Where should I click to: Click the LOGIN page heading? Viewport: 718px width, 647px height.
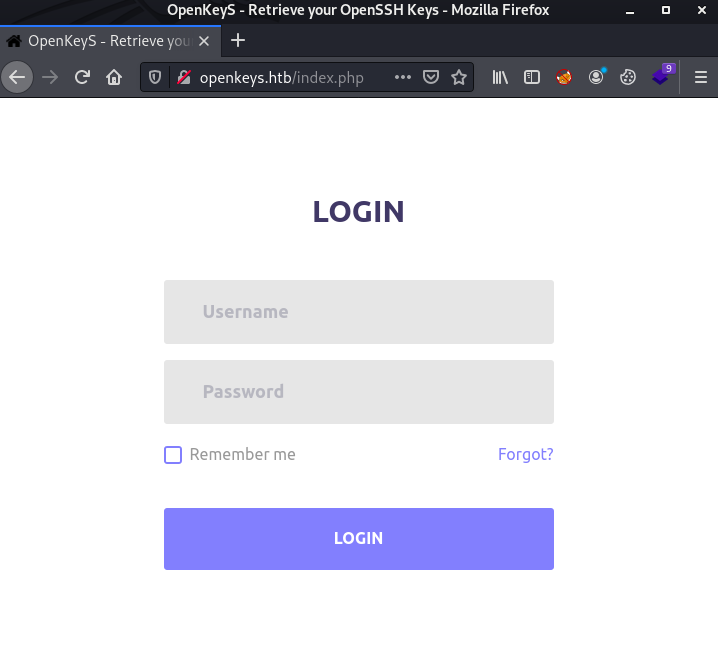coord(359,212)
